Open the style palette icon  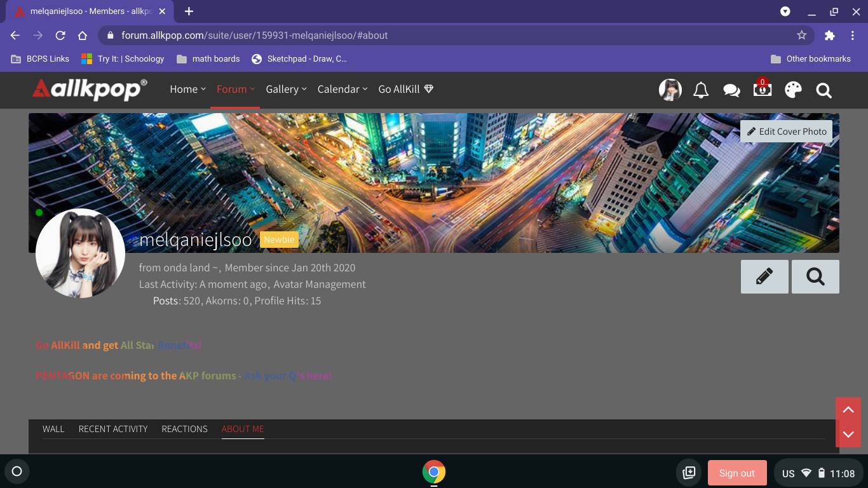tap(793, 90)
